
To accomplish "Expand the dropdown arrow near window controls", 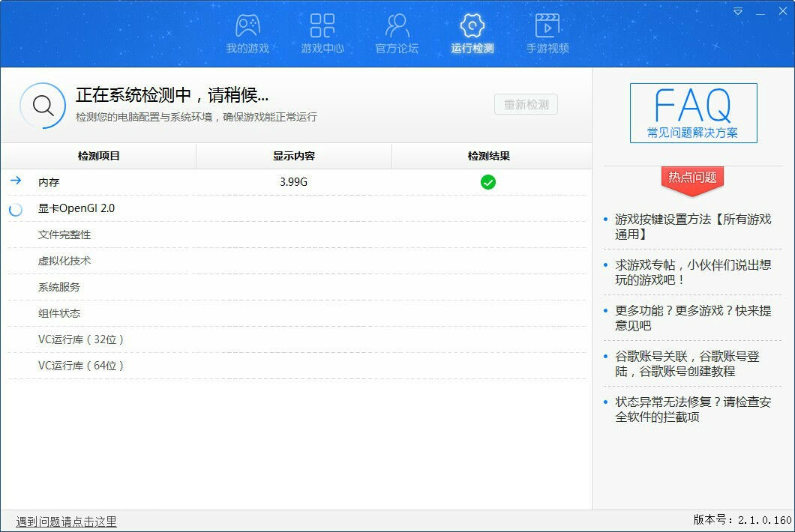I will coord(737,11).
